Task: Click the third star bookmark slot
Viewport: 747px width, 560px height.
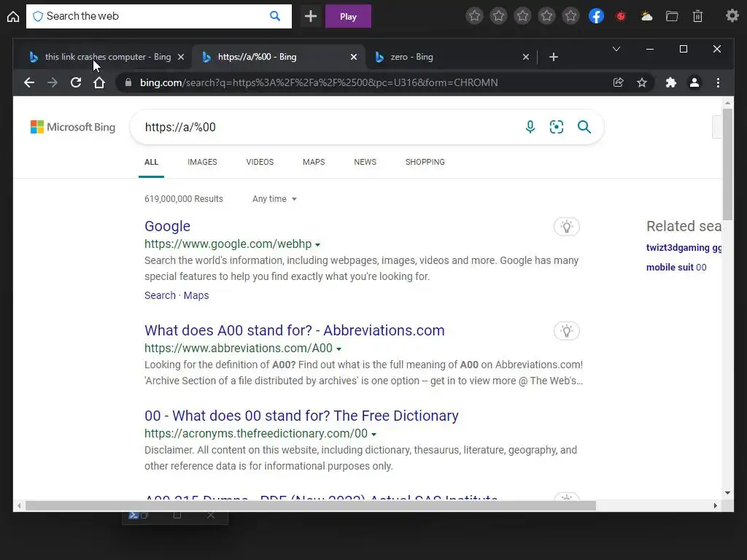Action: [522, 16]
